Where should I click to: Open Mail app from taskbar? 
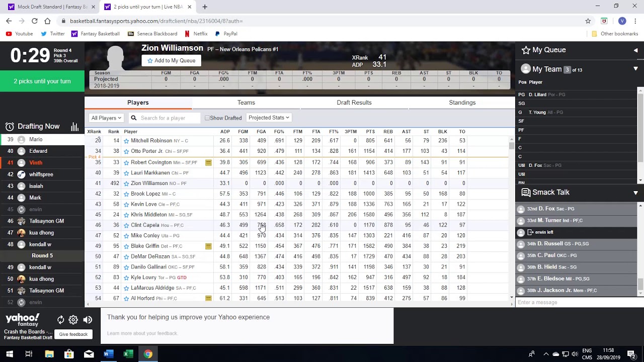[89, 354]
